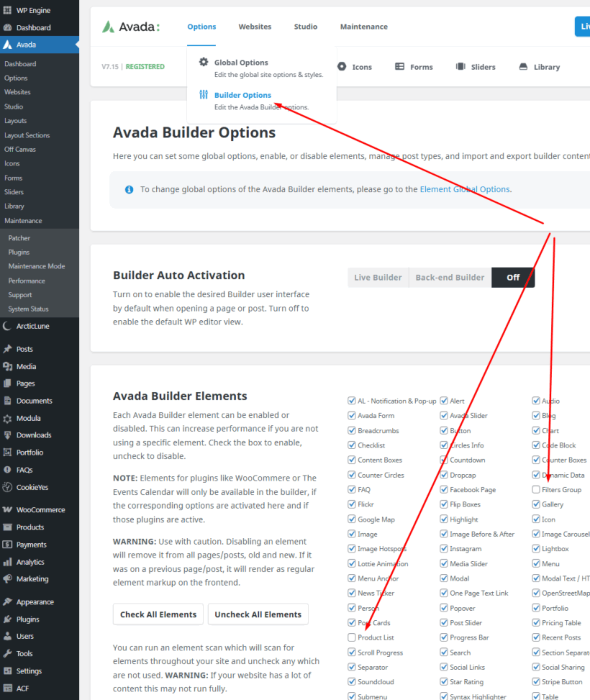Open the Dashboard gauge icon
Screen dimensions: 590x700
pos(8,27)
